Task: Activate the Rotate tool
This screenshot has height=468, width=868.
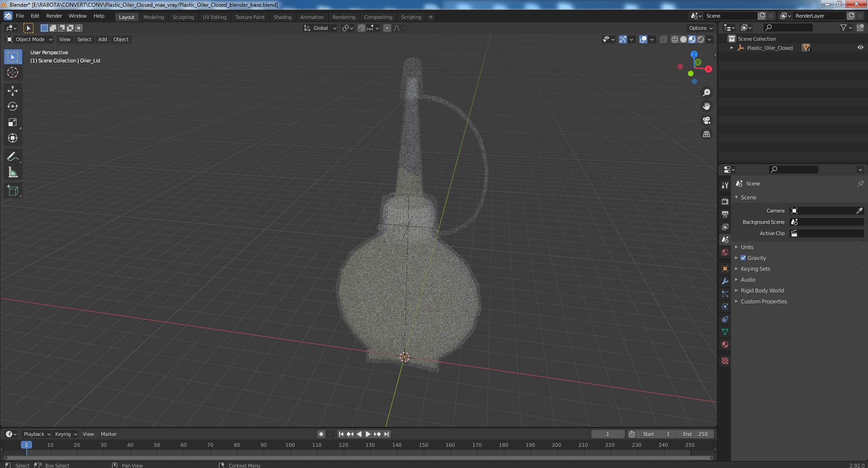Action: [x=13, y=106]
